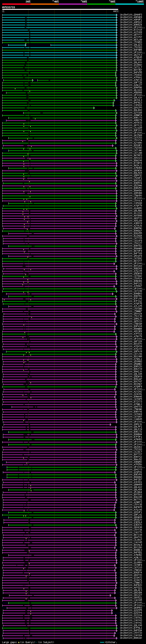Select label UniRef100_C0KY62
Screen dimensions: 146x644
tap(131, 617)
